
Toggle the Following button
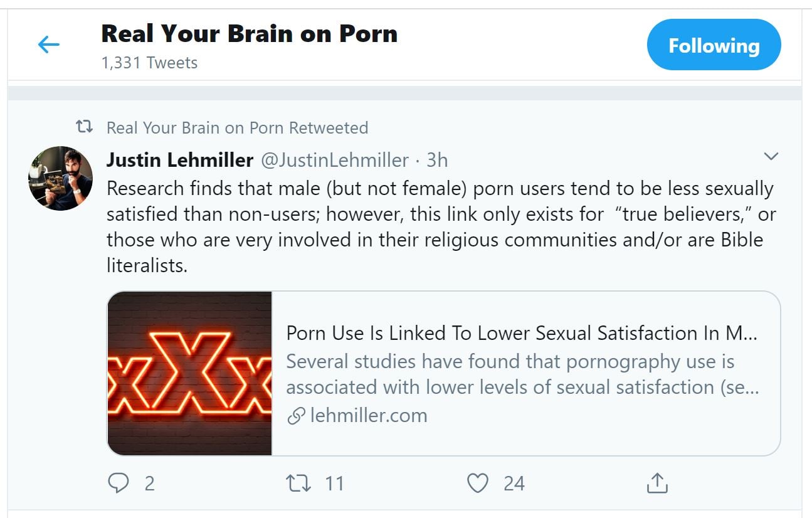714,45
